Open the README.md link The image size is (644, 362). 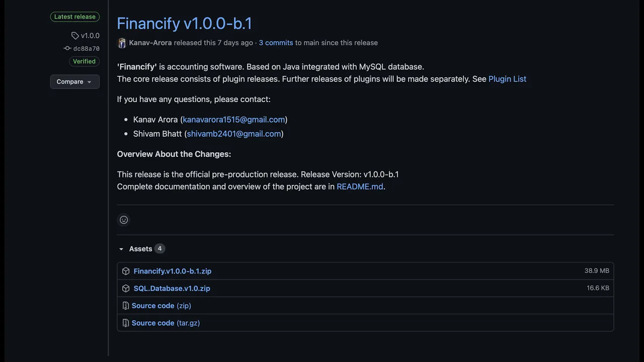[x=360, y=187]
